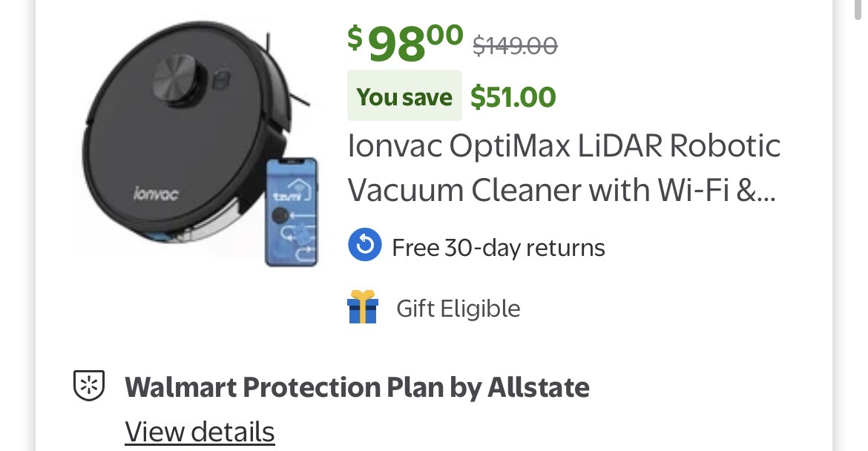Open the Ionvac robot vacuum product image
The height and width of the screenshot is (451, 868).
pyautogui.click(x=185, y=141)
